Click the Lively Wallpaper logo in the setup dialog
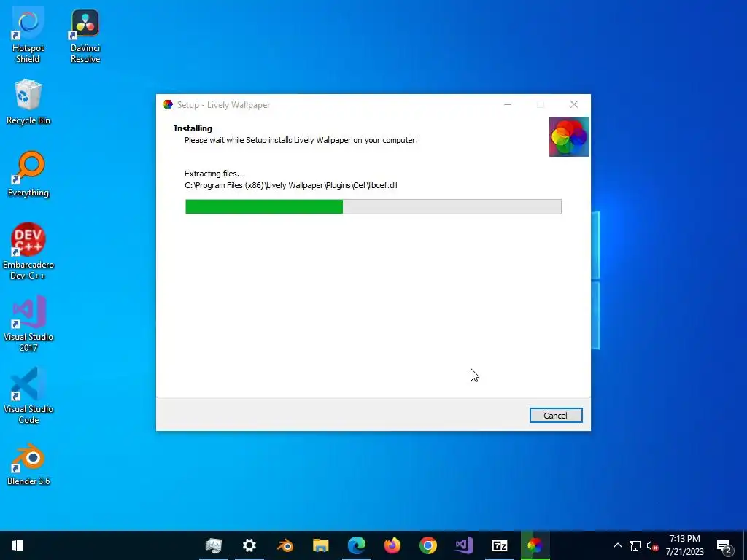This screenshot has width=747, height=560. coord(569,136)
